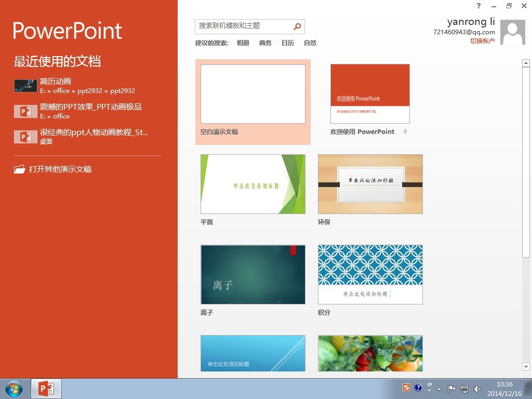Select the 商务 suggested search

[x=265, y=43]
